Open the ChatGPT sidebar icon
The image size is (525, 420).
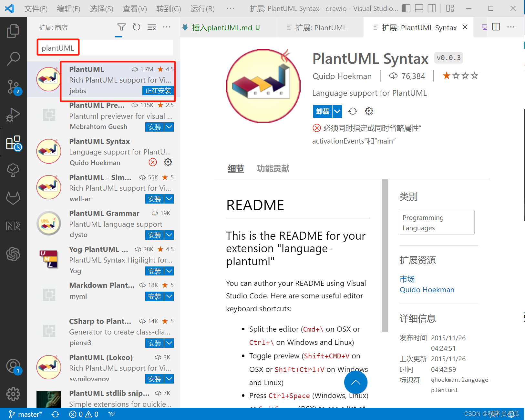pyautogui.click(x=13, y=254)
